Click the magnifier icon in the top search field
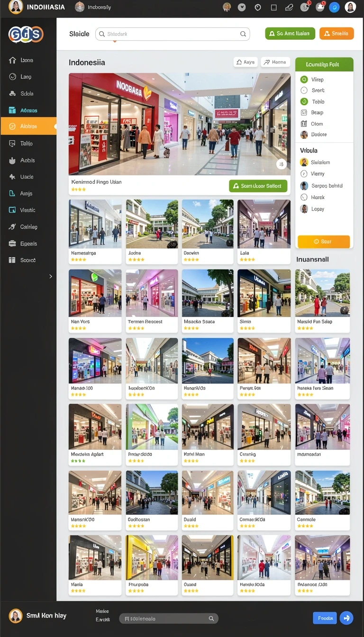 pos(243,34)
